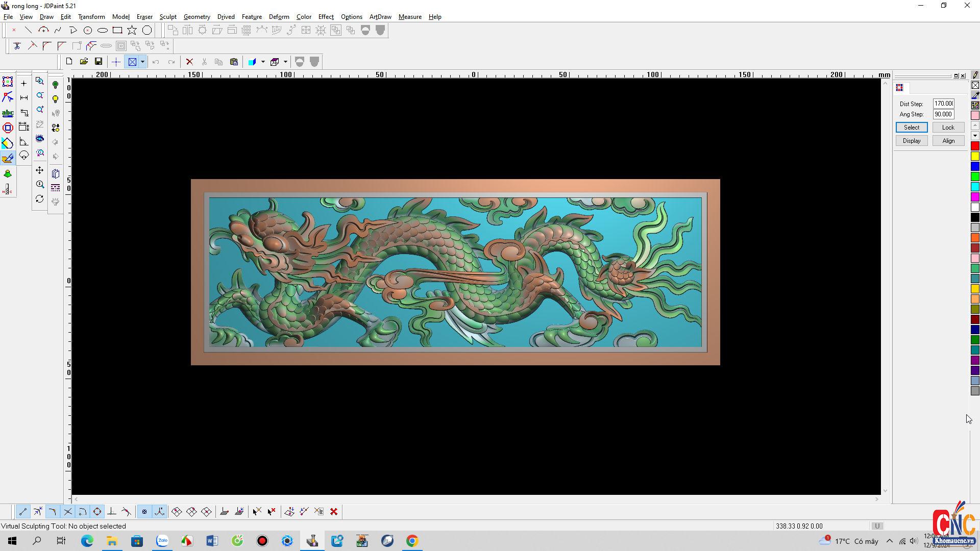The image size is (980, 551).
Task: Open the ArtDraw menu
Action: coord(380,17)
